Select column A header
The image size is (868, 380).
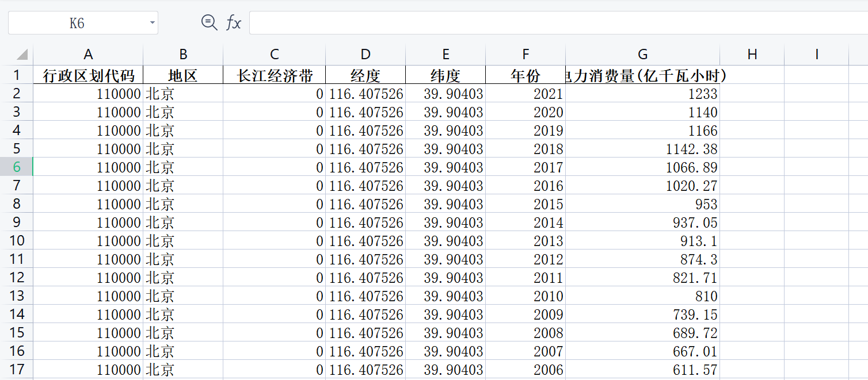coord(88,55)
